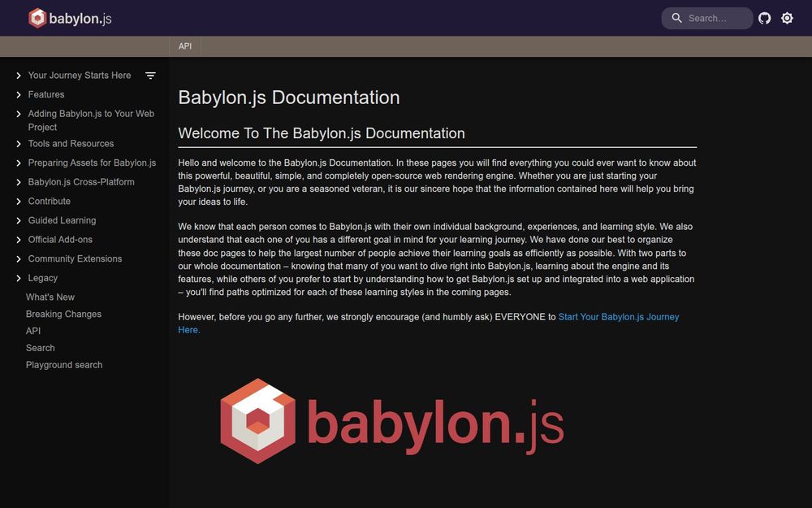Open the sidebar filter icon

click(150, 76)
